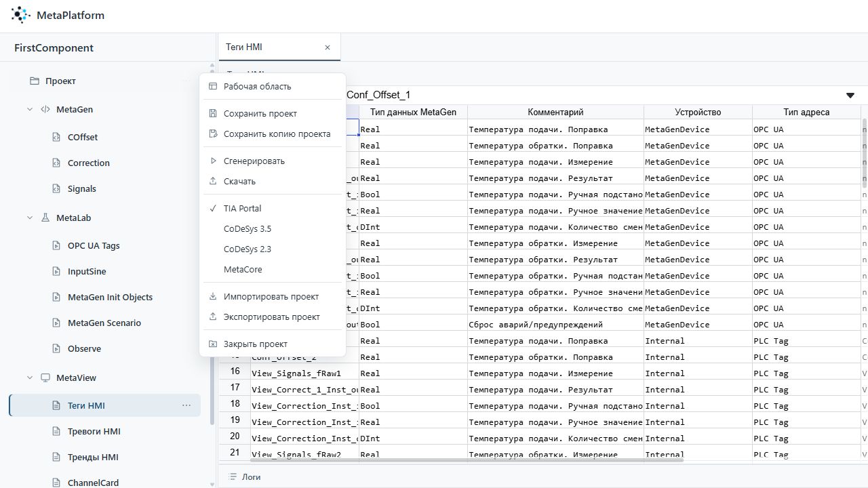The height and width of the screenshot is (488, 868).
Task: Collapse the MetaView tree node
Action: coord(30,378)
